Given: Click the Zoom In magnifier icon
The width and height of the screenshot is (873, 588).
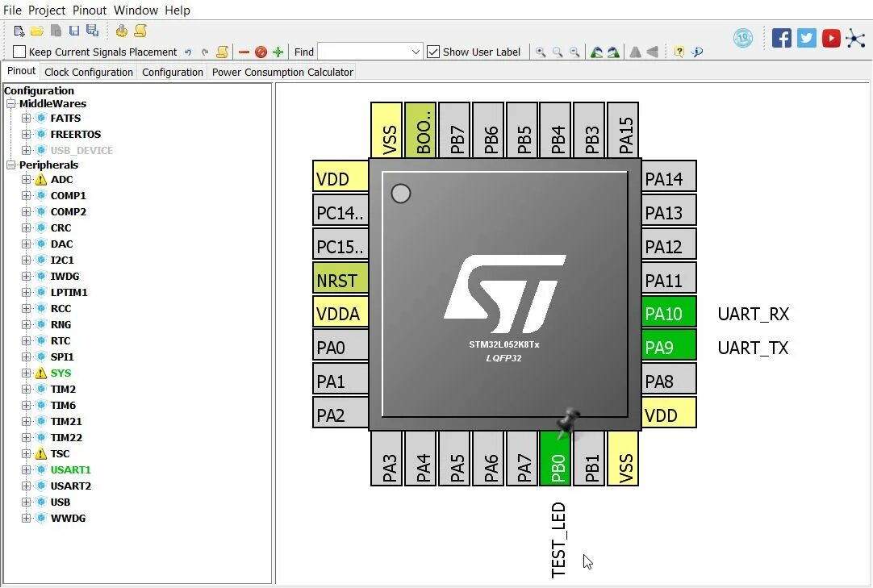Looking at the screenshot, I should 540,52.
